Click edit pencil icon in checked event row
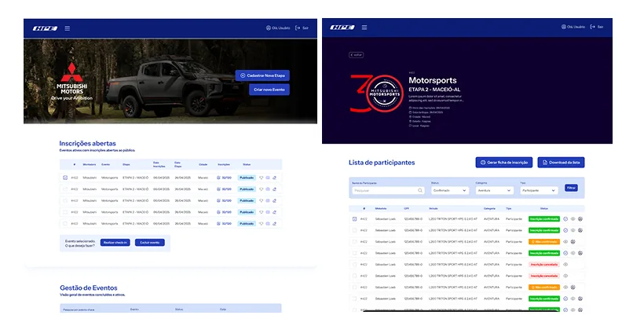The image size is (644, 330). [274, 178]
